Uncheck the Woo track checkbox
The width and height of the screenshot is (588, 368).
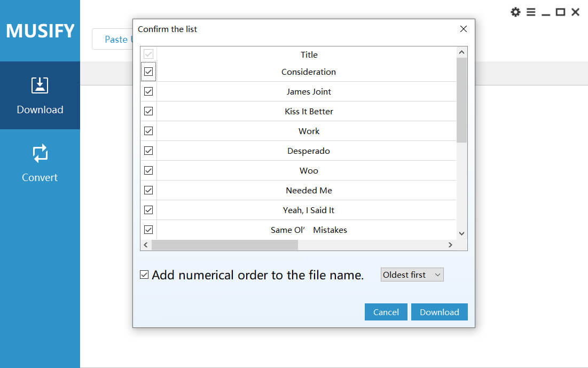click(148, 170)
